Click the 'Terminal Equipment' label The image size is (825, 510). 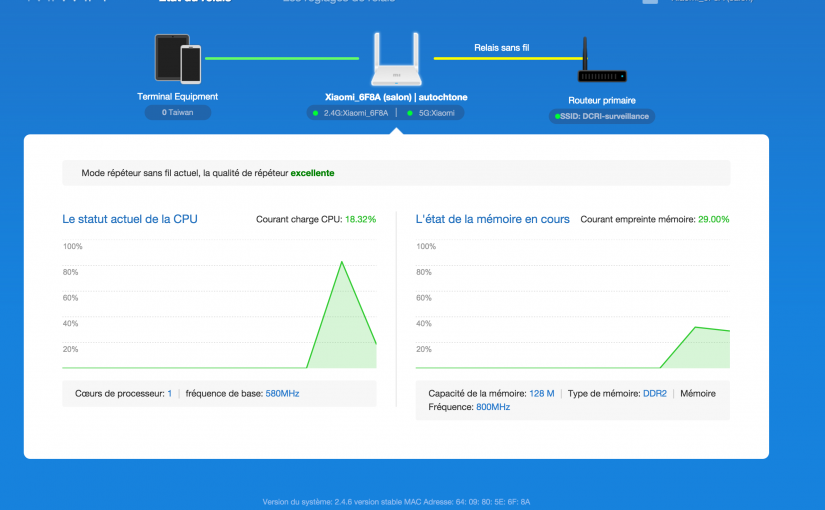point(177,97)
